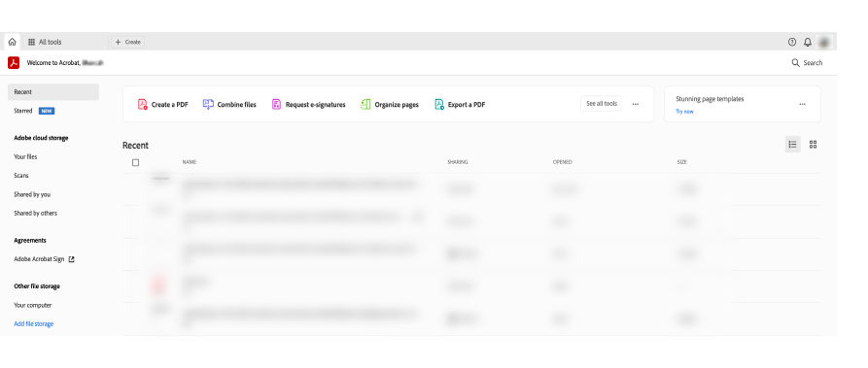This screenshot has width=868, height=368.
Task: Click the SIZE column header
Action: (682, 162)
